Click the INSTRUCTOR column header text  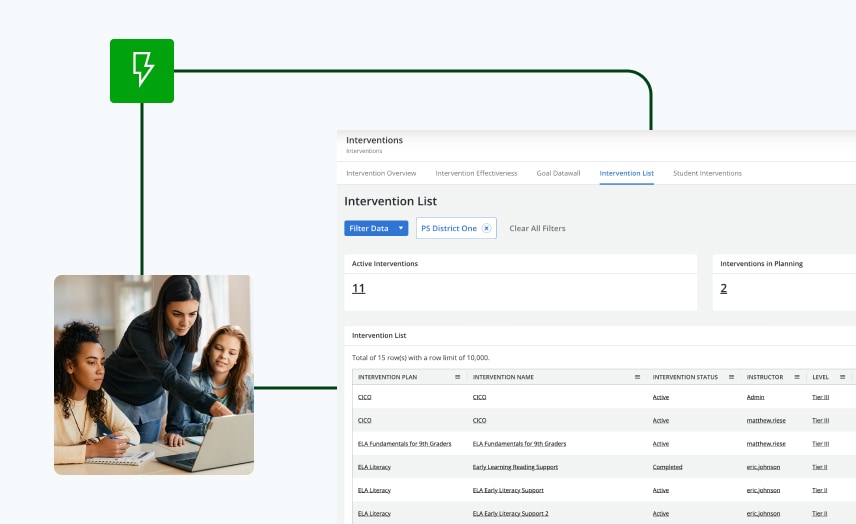click(x=765, y=377)
